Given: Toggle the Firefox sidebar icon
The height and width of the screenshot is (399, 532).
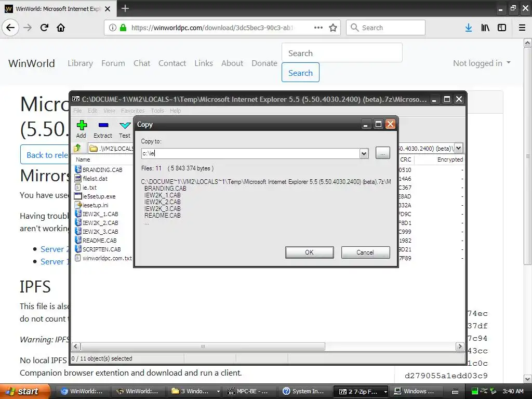Looking at the screenshot, I should click(502, 28).
